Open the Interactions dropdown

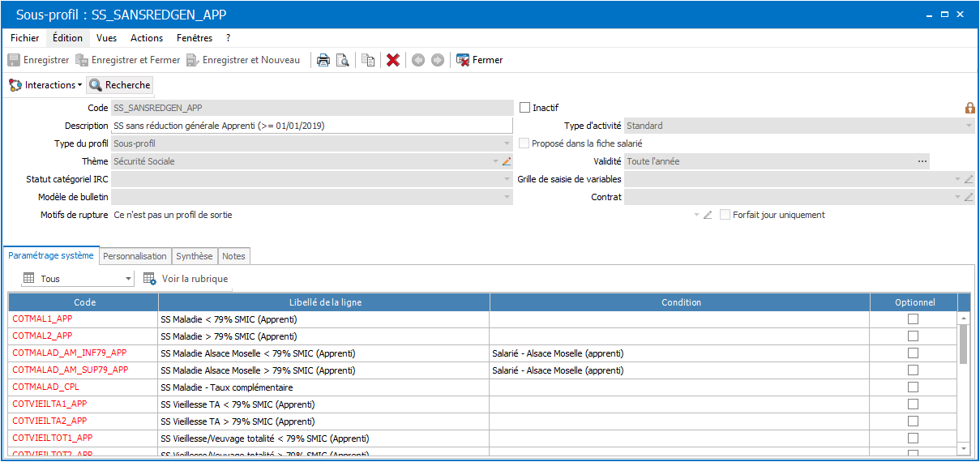pyautogui.click(x=45, y=85)
